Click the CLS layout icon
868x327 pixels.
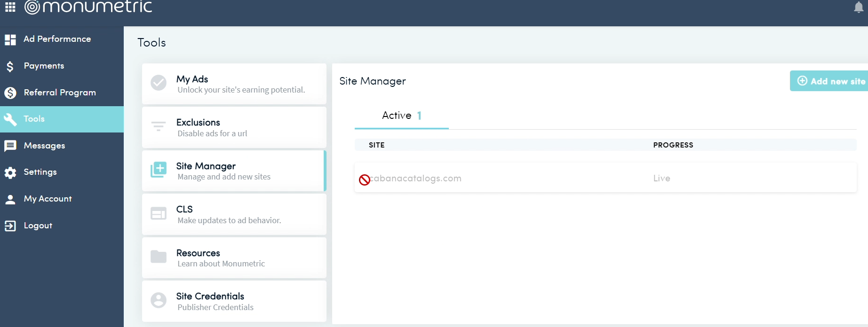pos(159,213)
